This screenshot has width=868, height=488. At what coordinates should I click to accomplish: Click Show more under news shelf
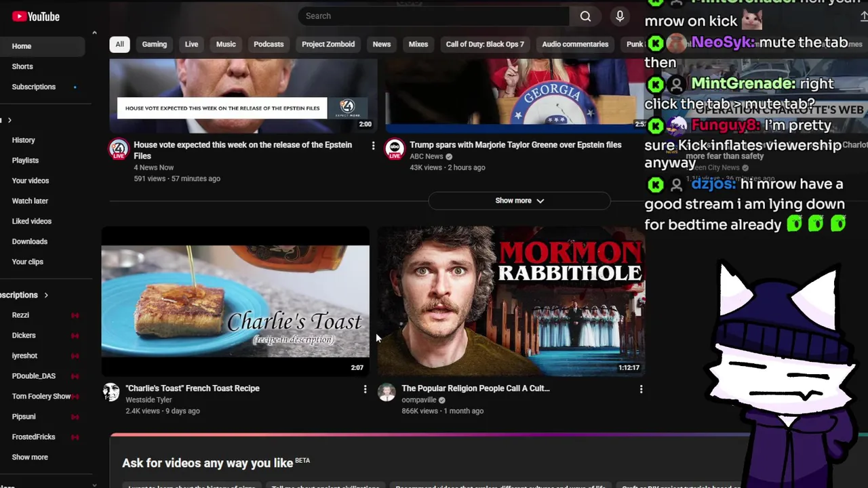[519, 201]
